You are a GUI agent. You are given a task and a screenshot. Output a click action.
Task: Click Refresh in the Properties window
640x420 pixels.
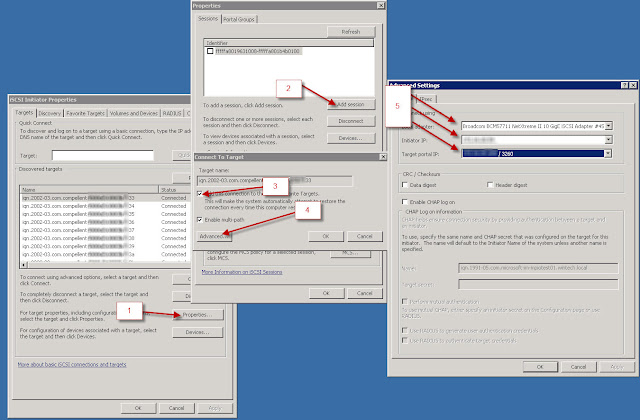(x=351, y=31)
